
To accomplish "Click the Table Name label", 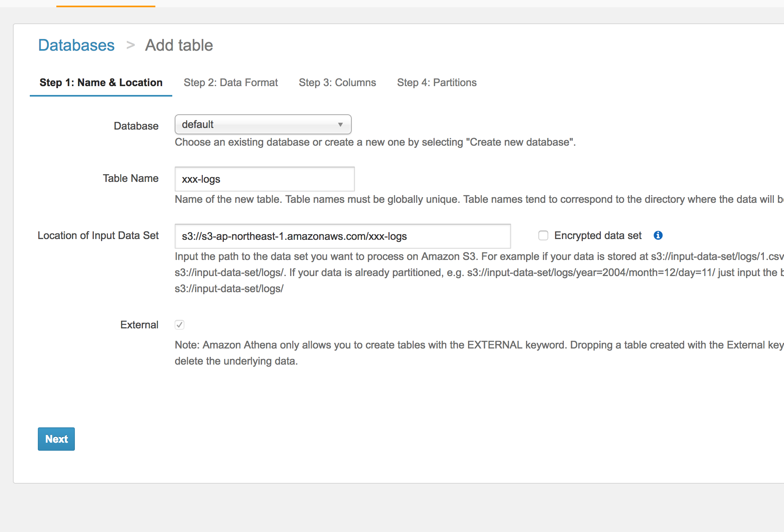I will 130,178.
